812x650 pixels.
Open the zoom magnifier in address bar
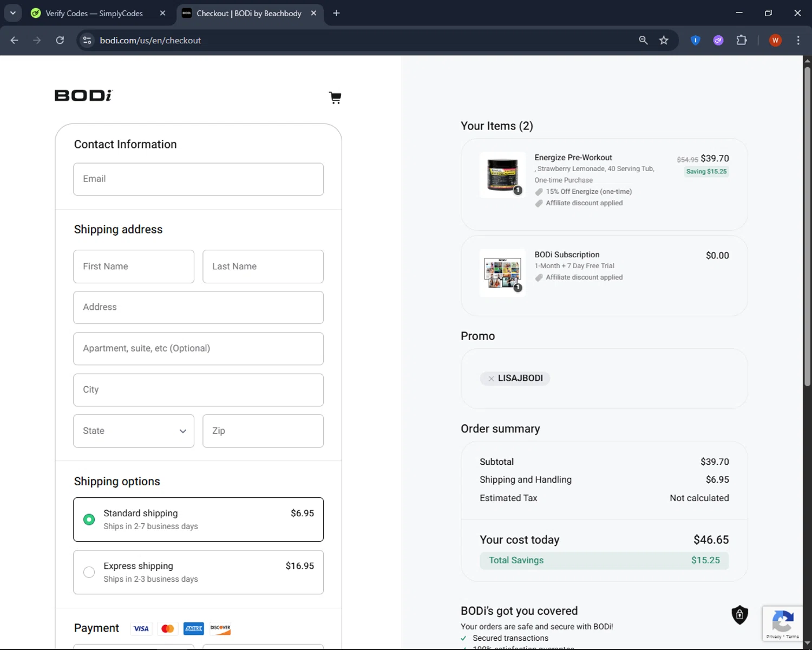coord(643,40)
